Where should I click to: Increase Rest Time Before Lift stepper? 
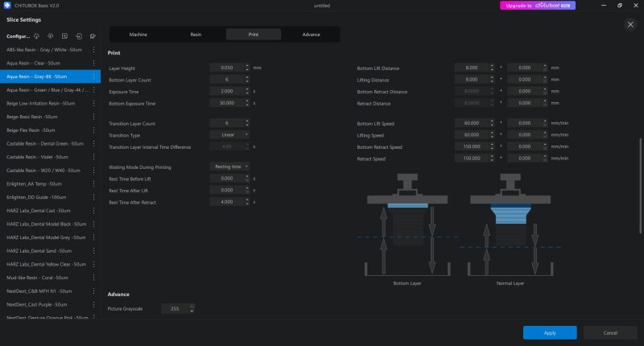pos(247,176)
